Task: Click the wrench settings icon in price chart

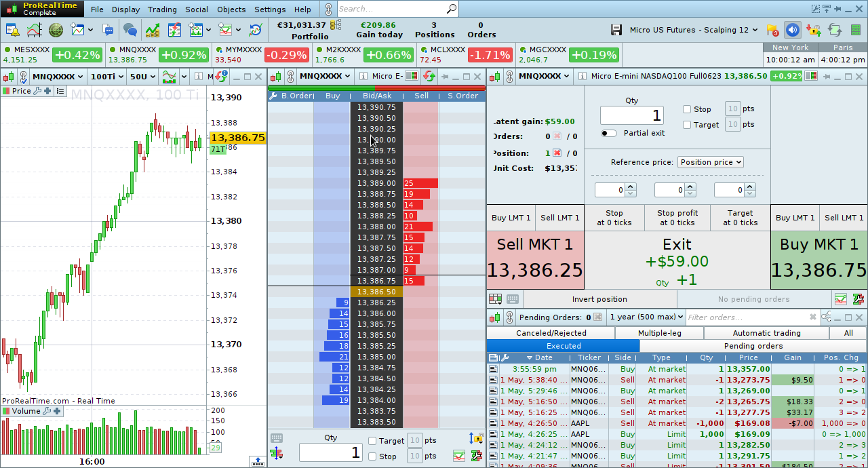Action: (37, 91)
